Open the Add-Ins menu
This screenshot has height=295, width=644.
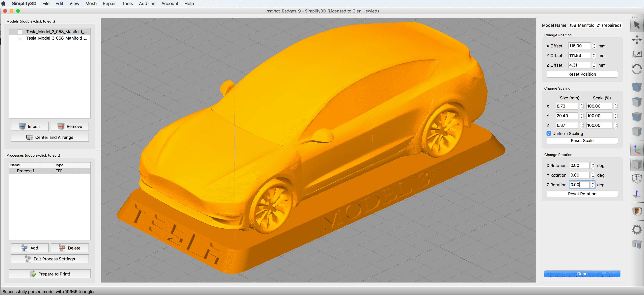(x=147, y=4)
